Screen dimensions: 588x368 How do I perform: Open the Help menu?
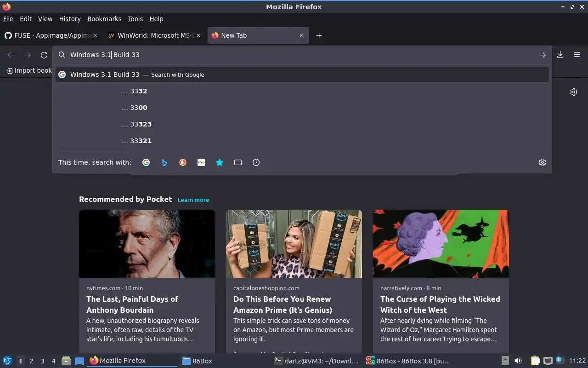(156, 19)
